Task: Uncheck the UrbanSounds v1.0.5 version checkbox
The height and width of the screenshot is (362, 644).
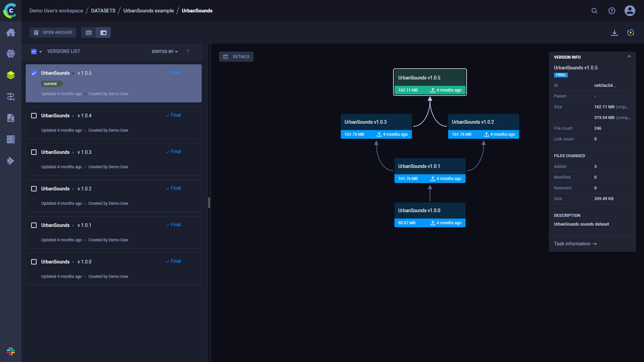Action: [34, 73]
